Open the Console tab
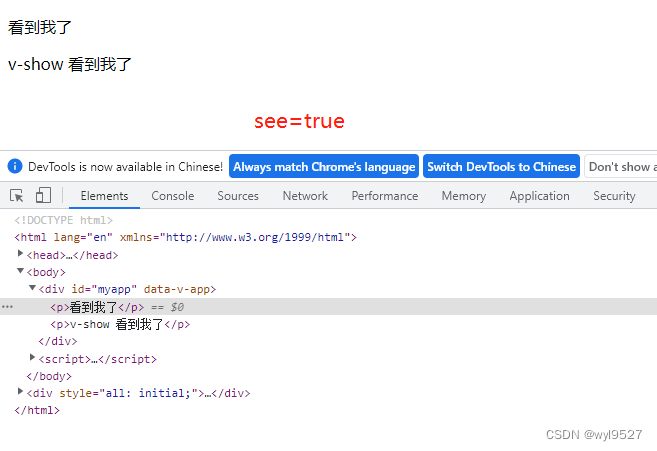The width and height of the screenshot is (657, 451). coord(173,196)
